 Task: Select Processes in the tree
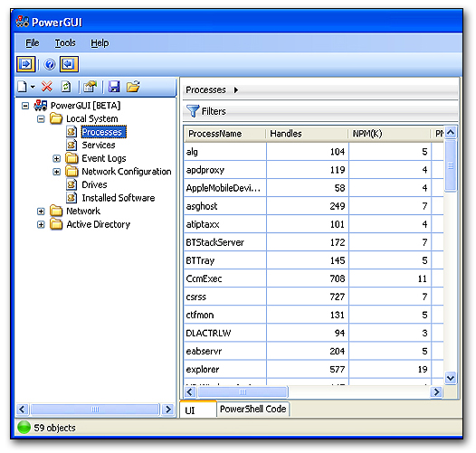point(103,132)
